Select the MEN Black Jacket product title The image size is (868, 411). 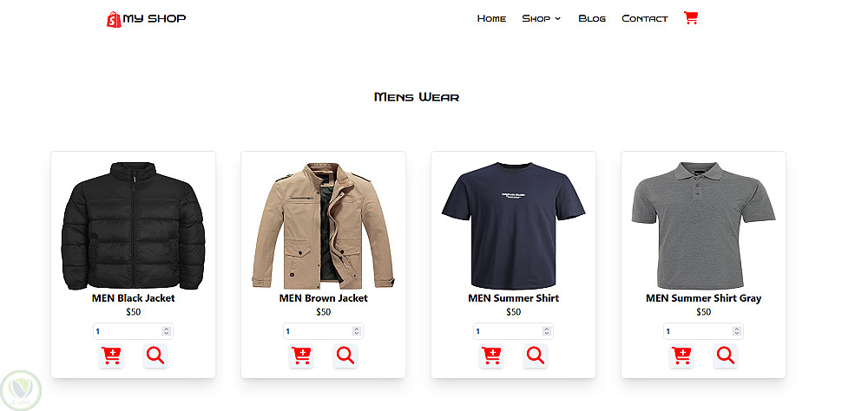point(133,298)
